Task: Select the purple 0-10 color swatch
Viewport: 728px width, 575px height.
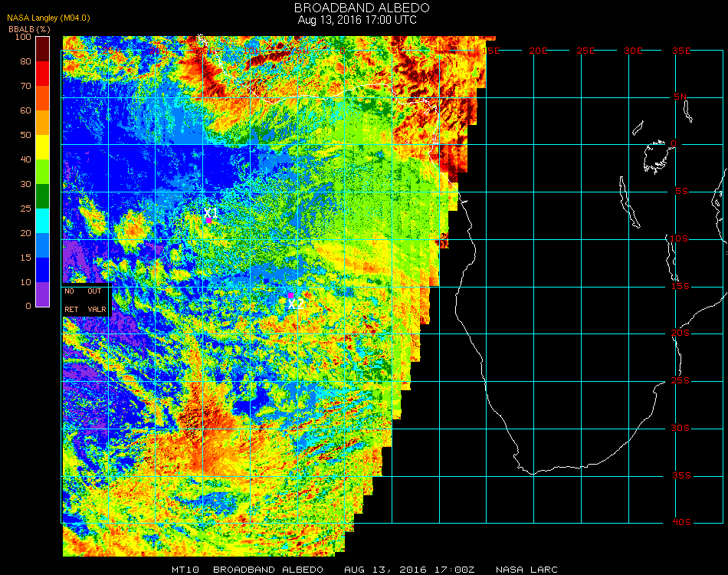Action: tap(42, 294)
